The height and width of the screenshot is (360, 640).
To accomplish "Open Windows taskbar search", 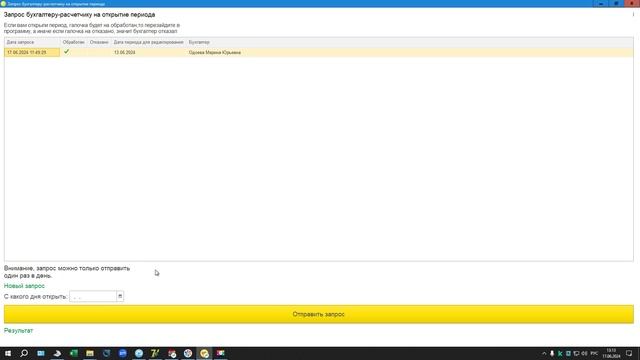I will click(x=24, y=353).
